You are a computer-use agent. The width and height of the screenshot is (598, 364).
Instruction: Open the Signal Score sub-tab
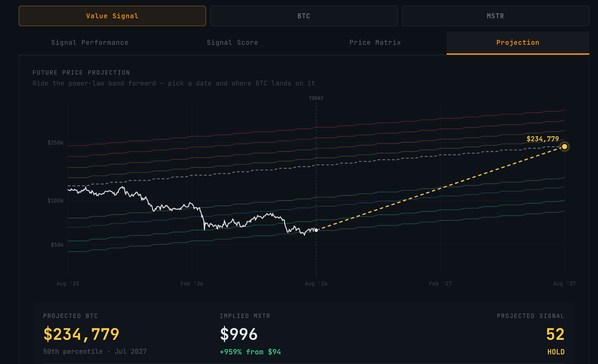click(232, 42)
